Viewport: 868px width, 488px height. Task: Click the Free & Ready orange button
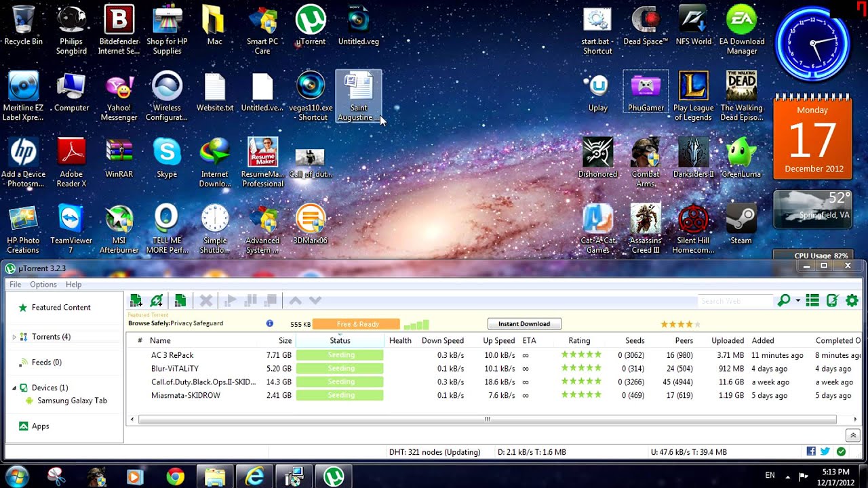356,324
